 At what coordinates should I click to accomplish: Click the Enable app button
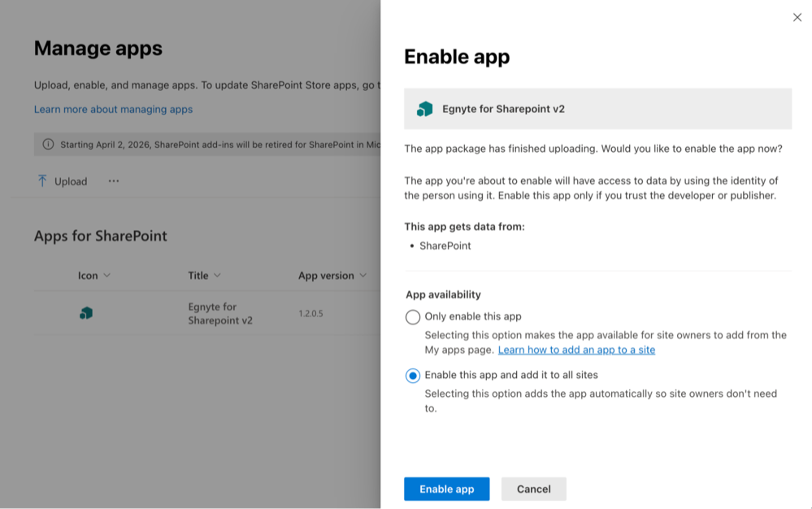pyautogui.click(x=446, y=489)
